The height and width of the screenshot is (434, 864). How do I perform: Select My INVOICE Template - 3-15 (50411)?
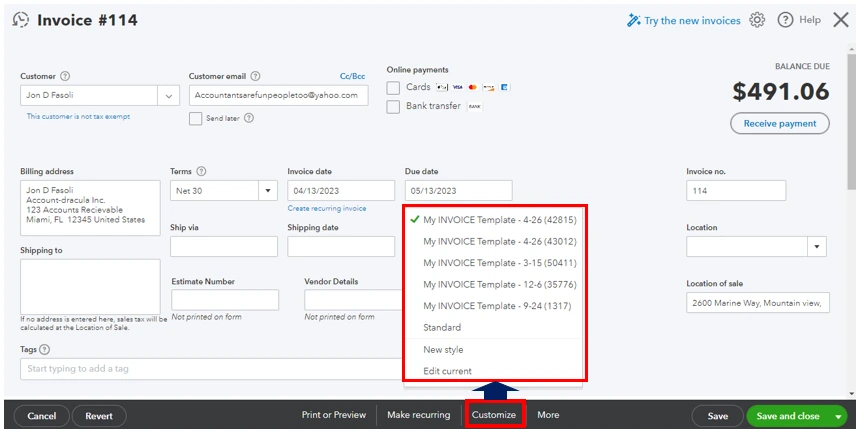click(x=500, y=263)
